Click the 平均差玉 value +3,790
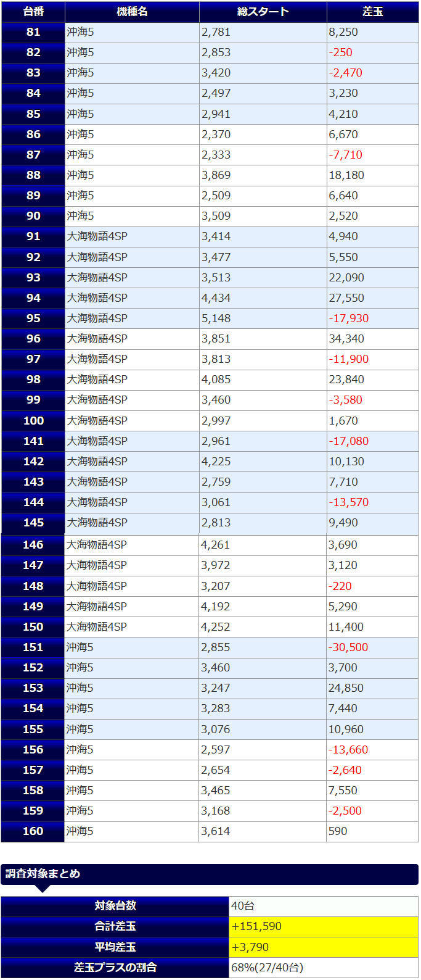 [x=250, y=947]
